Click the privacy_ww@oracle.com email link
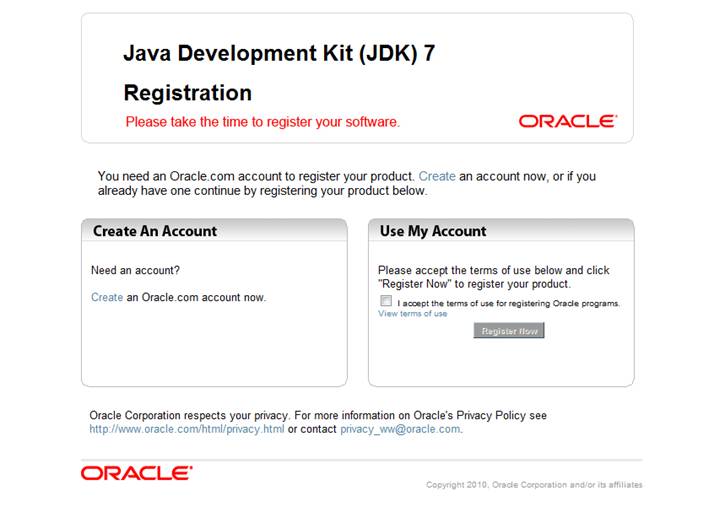This screenshot has width=709, height=512. pyautogui.click(x=400, y=429)
